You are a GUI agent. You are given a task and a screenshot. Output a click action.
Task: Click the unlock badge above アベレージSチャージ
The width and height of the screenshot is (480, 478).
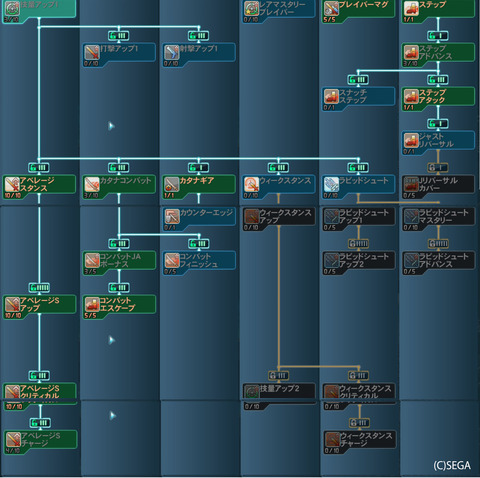pos(40,423)
